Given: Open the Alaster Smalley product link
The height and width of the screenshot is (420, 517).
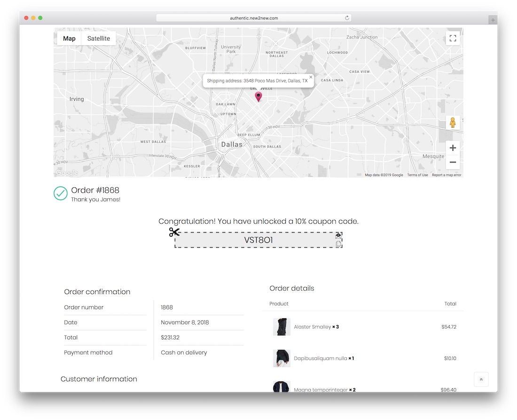Looking at the screenshot, I should (x=312, y=327).
